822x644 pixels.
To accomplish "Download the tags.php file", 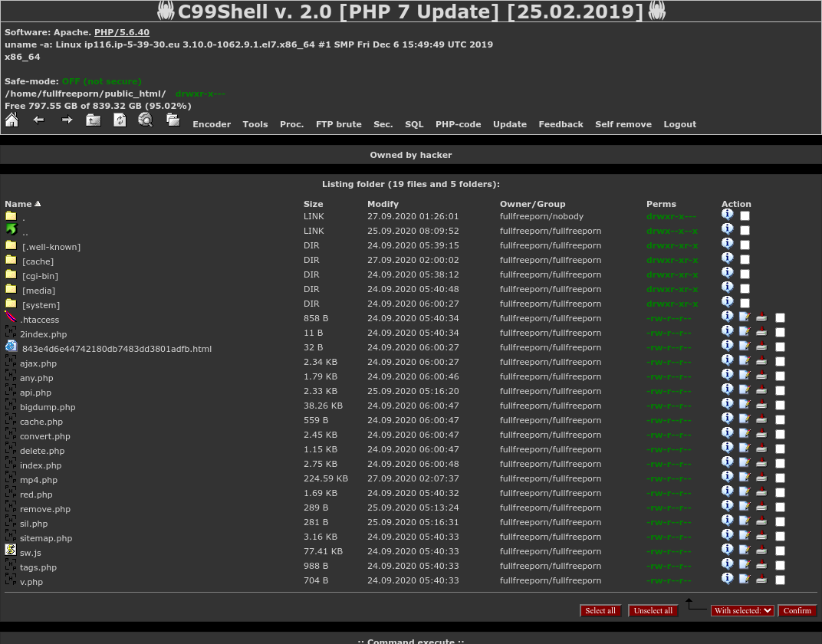I will pyautogui.click(x=761, y=564).
